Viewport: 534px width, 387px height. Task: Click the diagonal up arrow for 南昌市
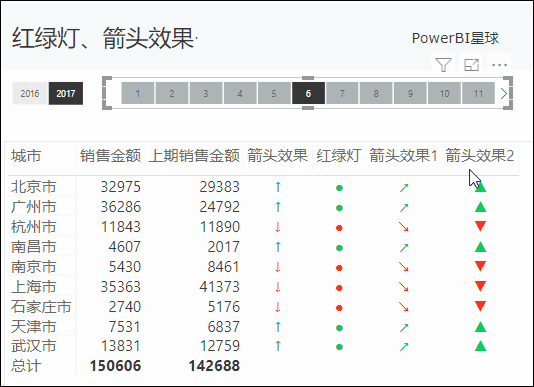coord(404,247)
